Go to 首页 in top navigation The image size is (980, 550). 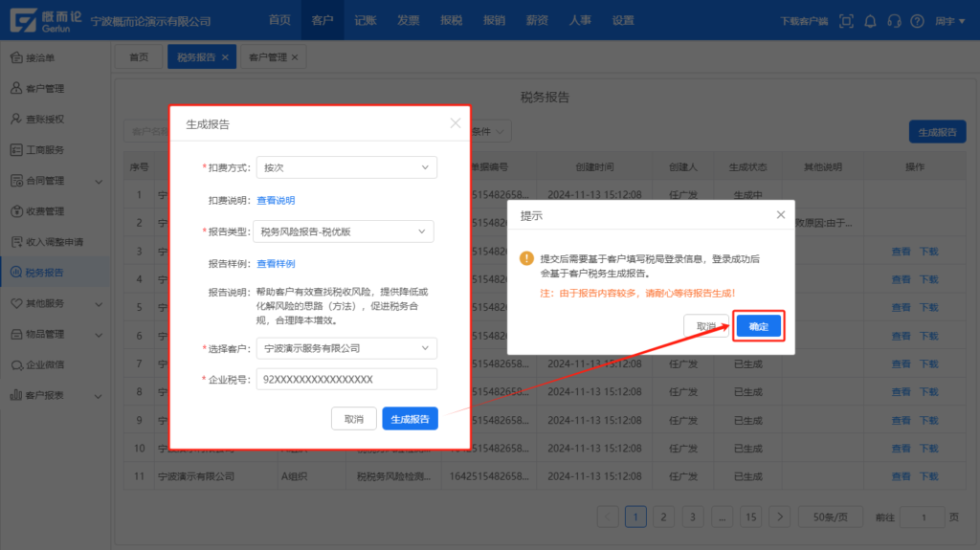(x=279, y=20)
